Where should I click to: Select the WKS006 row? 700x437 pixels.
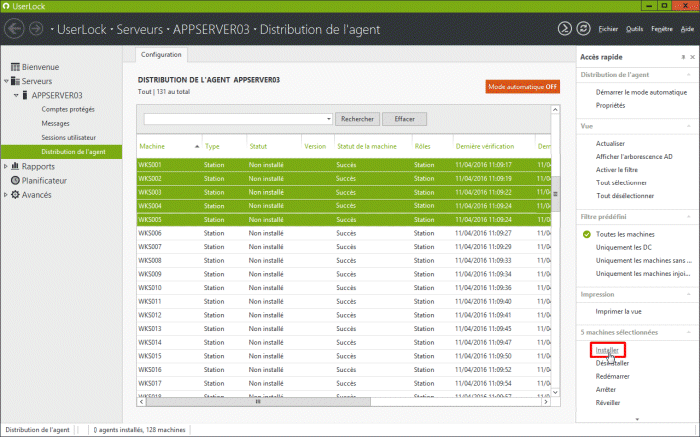pyautogui.click(x=344, y=233)
